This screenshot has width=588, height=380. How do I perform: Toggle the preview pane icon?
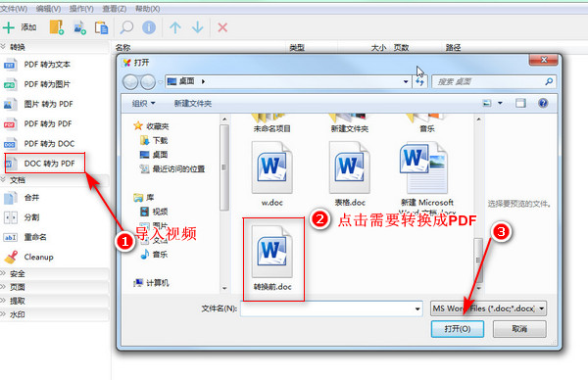pyautogui.click(x=521, y=103)
